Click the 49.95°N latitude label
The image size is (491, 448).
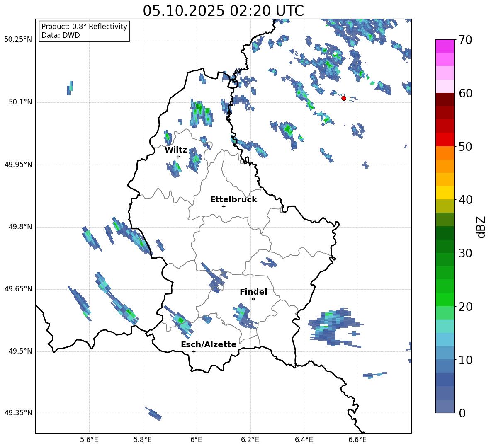coord(18,165)
